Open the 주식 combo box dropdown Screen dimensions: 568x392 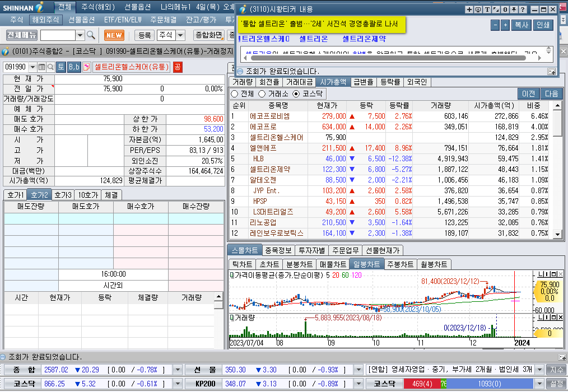(x=180, y=35)
